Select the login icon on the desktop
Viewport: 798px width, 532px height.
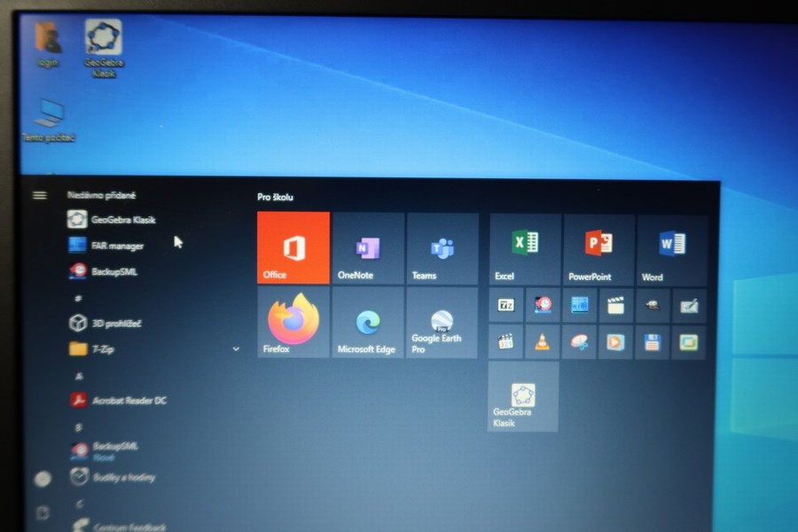click(x=48, y=43)
